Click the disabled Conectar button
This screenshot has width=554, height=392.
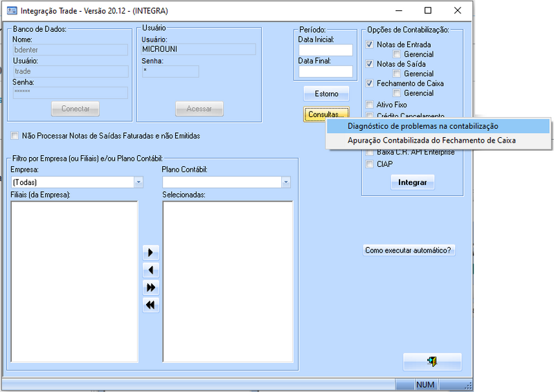point(75,109)
